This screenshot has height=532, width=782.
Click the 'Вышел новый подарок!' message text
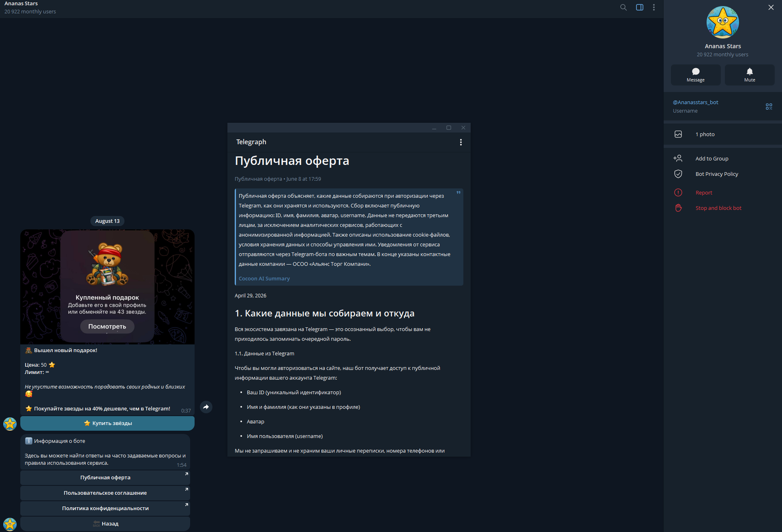66,350
